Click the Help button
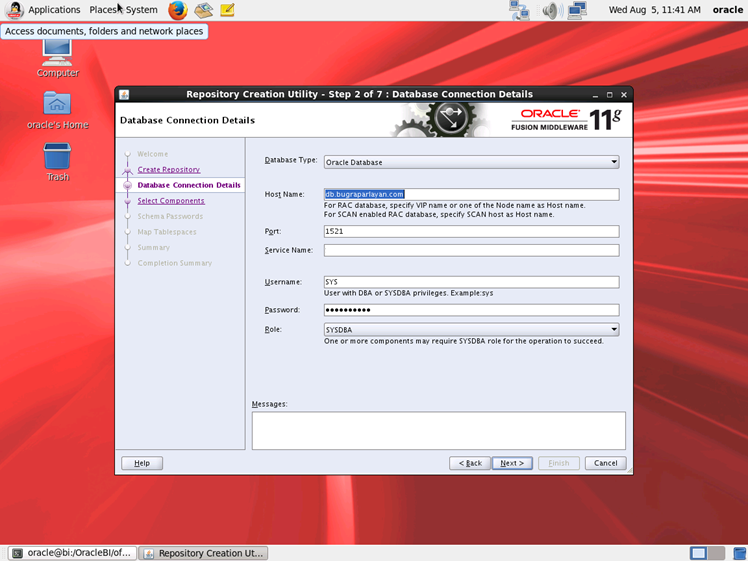Screen dimensions: 748x561 [142, 463]
